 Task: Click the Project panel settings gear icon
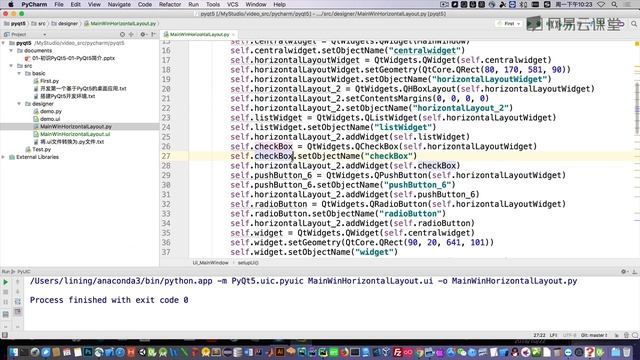click(142, 35)
